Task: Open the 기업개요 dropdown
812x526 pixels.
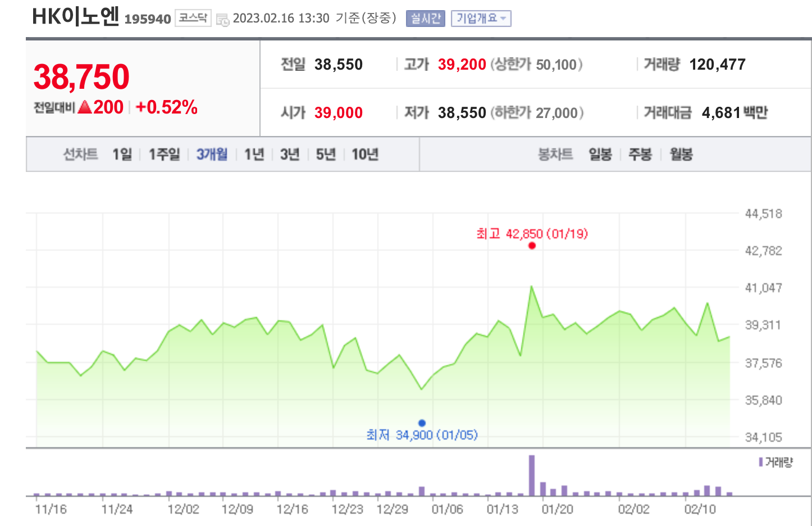Action: point(481,19)
